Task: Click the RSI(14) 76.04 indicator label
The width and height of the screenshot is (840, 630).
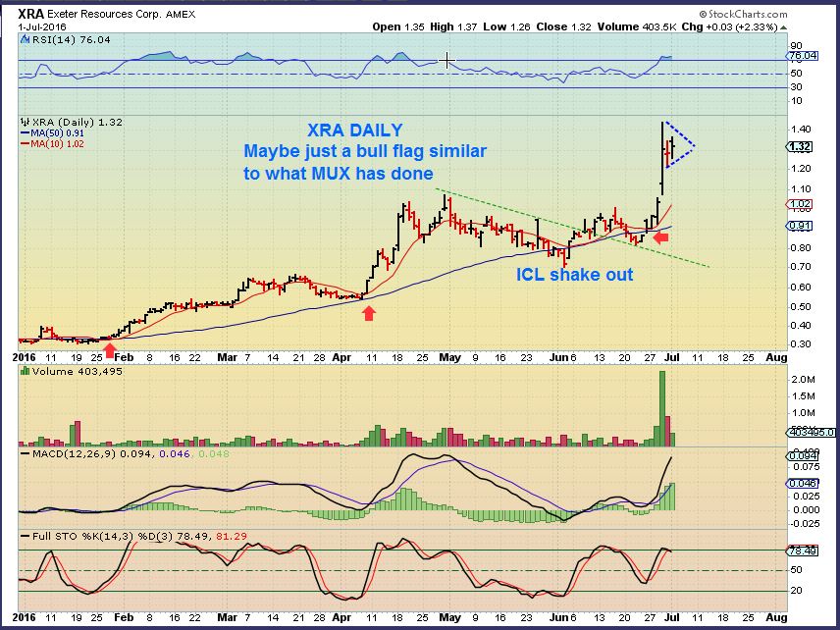Action: click(72, 39)
